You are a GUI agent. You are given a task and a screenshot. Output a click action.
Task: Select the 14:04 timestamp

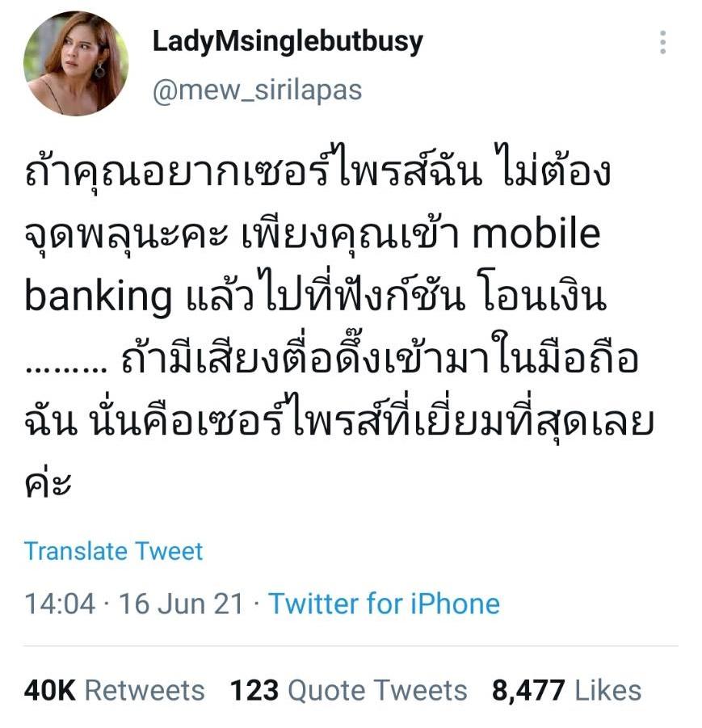(60, 604)
